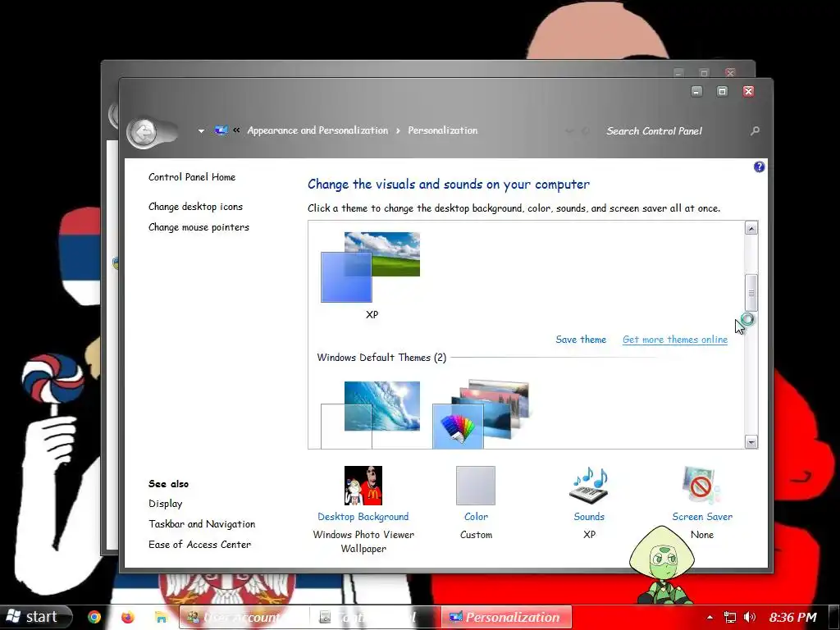840x630 pixels.
Task: Open Change mouse pointers
Action: click(x=199, y=227)
